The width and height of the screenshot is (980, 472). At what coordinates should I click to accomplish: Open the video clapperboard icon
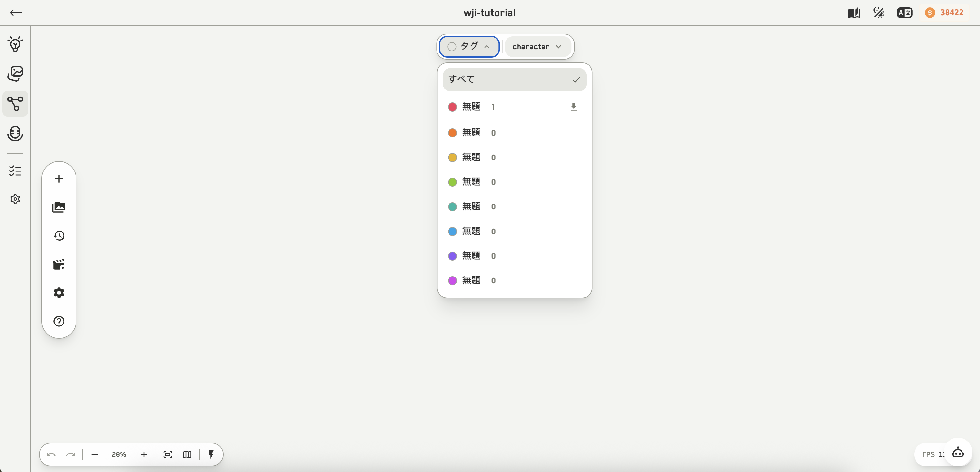(59, 264)
